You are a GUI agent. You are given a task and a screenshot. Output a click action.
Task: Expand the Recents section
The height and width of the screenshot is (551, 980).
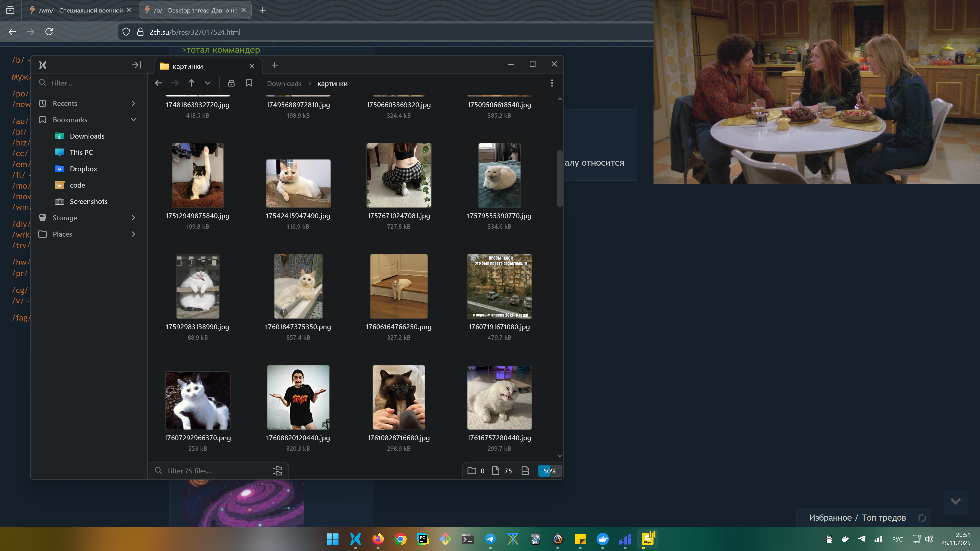click(133, 103)
